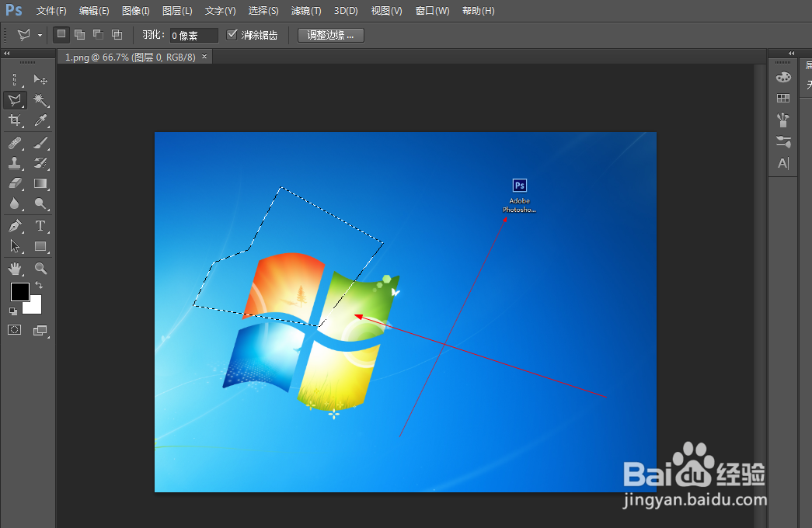Select the History Brush tool
This screenshot has width=812, height=528.
(x=40, y=163)
